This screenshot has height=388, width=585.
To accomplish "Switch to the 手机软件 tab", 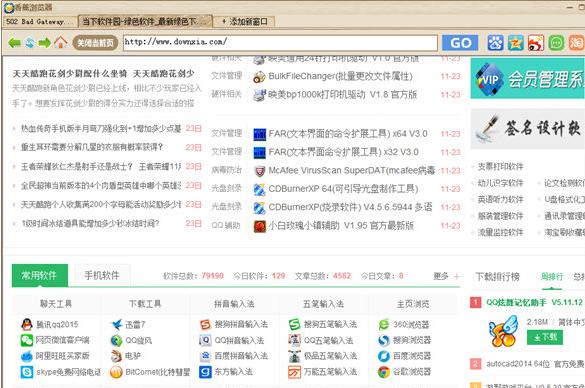I will [x=102, y=275].
